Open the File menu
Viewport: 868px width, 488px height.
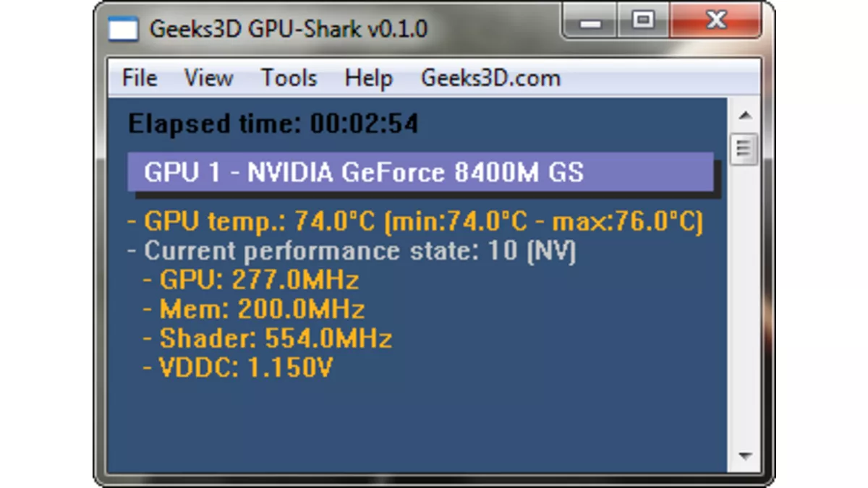coord(140,78)
